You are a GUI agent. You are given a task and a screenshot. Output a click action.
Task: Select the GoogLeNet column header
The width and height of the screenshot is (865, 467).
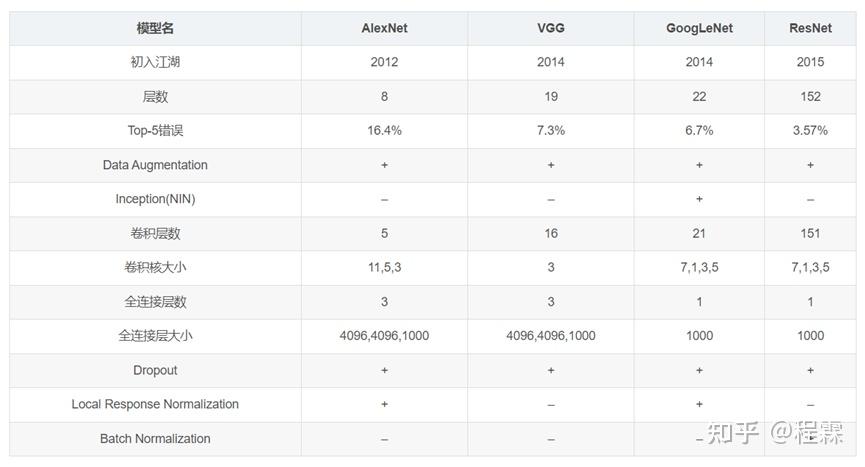tap(699, 28)
